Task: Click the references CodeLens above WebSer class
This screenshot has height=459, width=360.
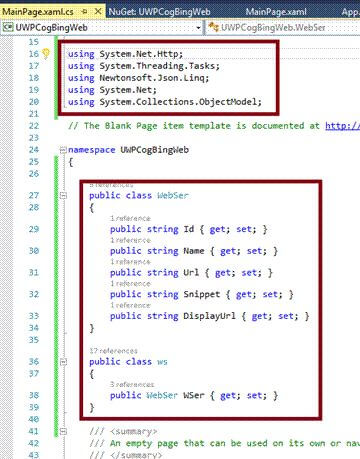Action: (x=111, y=185)
